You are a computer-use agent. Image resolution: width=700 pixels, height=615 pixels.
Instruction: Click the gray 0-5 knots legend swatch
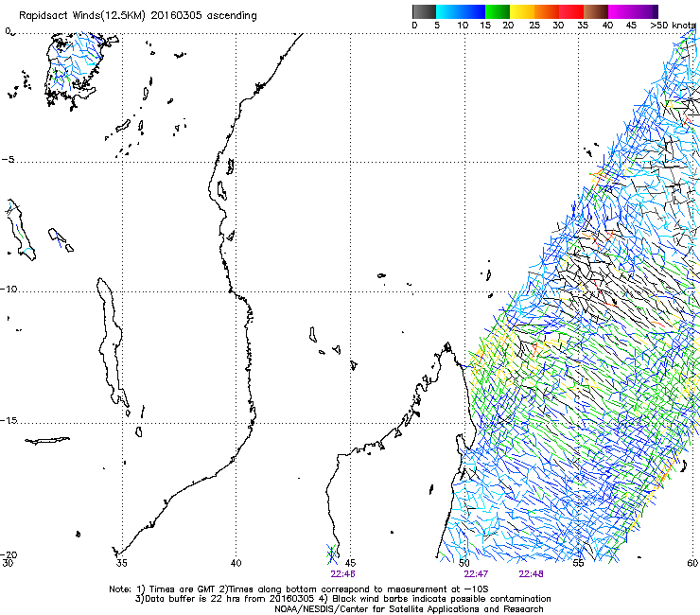click(x=424, y=11)
